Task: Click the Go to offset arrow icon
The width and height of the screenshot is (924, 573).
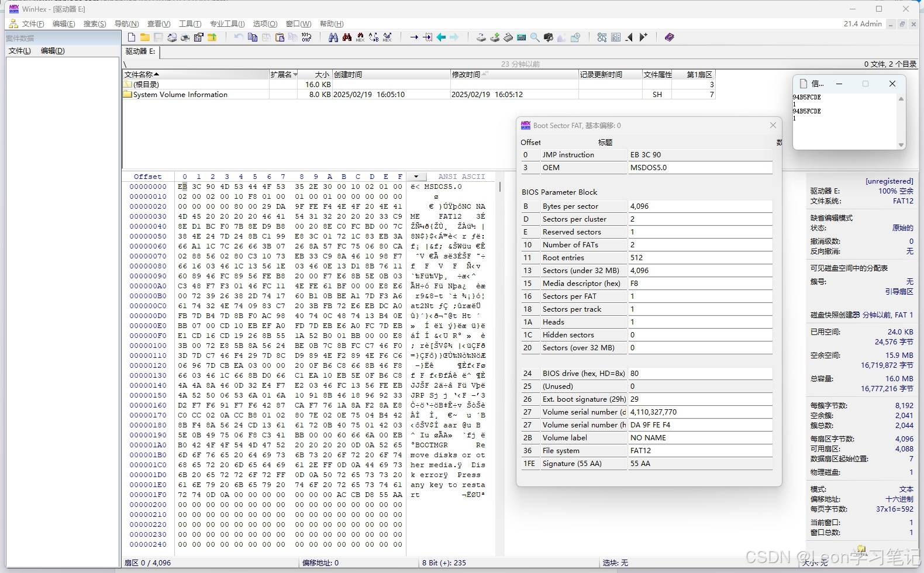Action: (414, 37)
